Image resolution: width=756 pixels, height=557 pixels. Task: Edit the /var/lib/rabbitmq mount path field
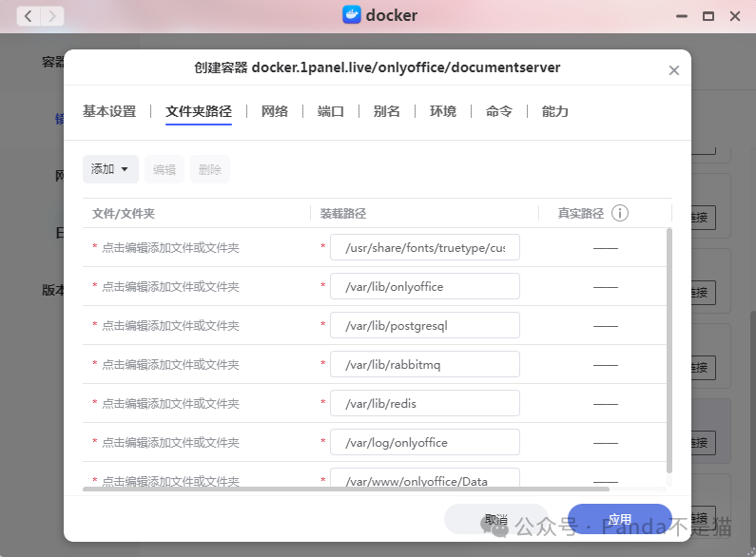click(425, 364)
